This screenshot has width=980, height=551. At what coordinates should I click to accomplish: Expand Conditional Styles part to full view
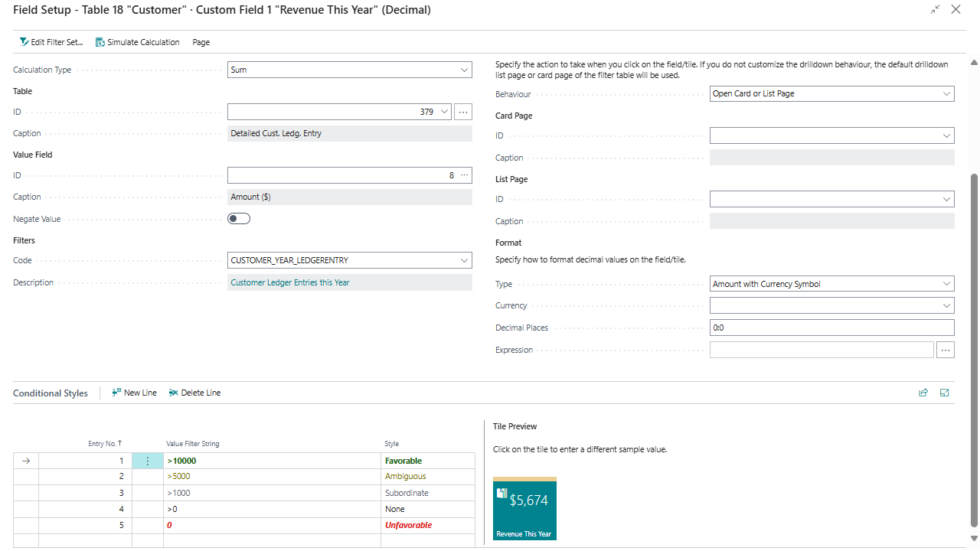click(x=945, y=393)
